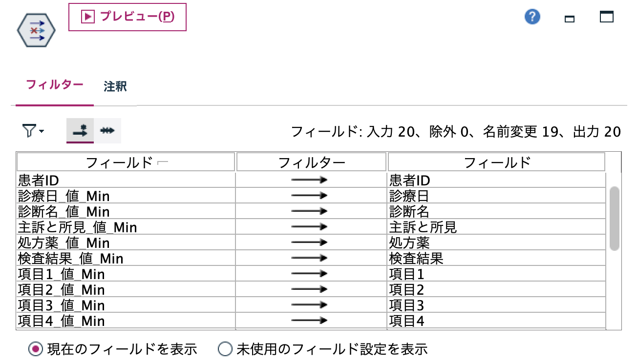This screenshot has width=638, height=364.
Task: Toggle filtering for the 診療日_値_Min field
Action: tap(311, 195)
